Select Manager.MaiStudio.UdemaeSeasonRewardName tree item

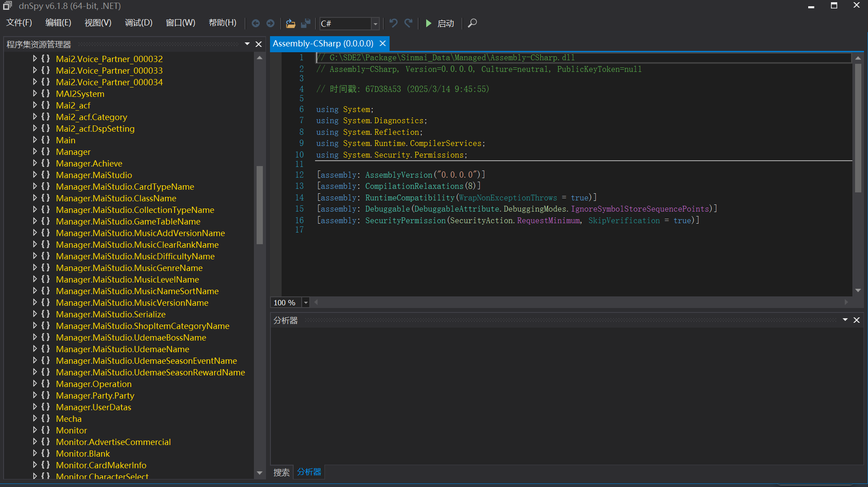[x=150, y=372]
